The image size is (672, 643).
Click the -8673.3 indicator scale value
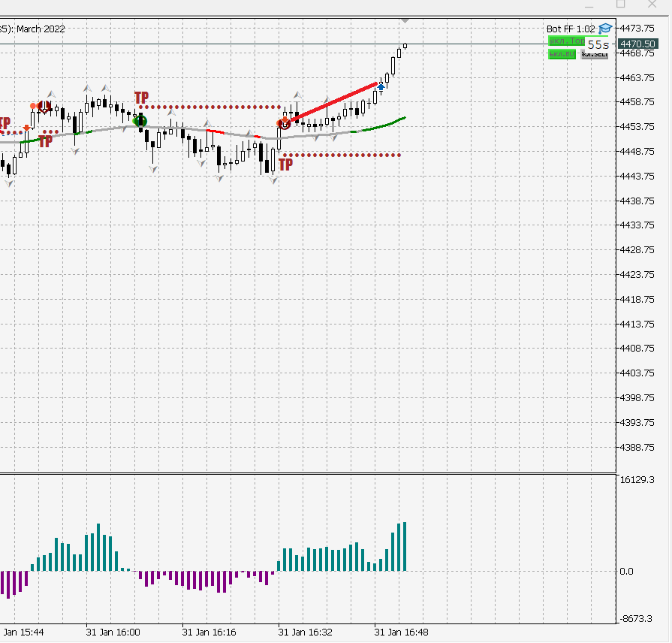tap(637, 618)
